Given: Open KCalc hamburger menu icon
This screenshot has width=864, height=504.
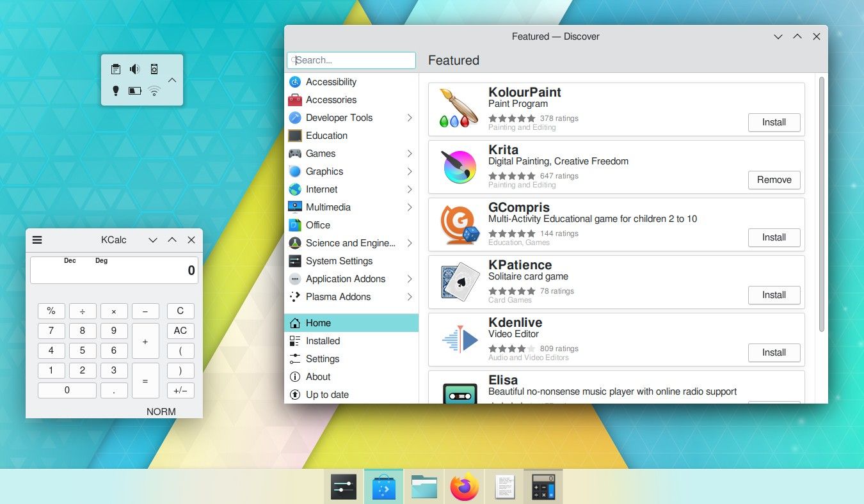Looking at the screenshot, I should coord(37,240).
